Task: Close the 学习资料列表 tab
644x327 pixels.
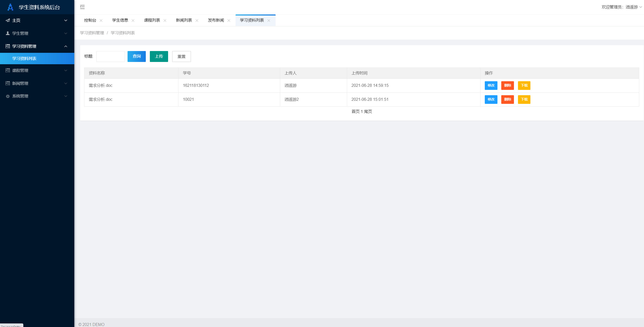Action: pos(269,21)
